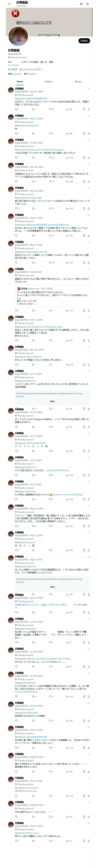Click share icon on the Feb 21, 2024 post

[89, 340]
